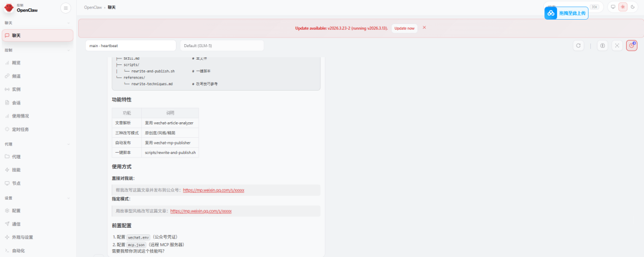The height and width of the screenshot is (257, 644).
Task: Collapse the sidebar with the hamburger button
Action: coord(66,8)
